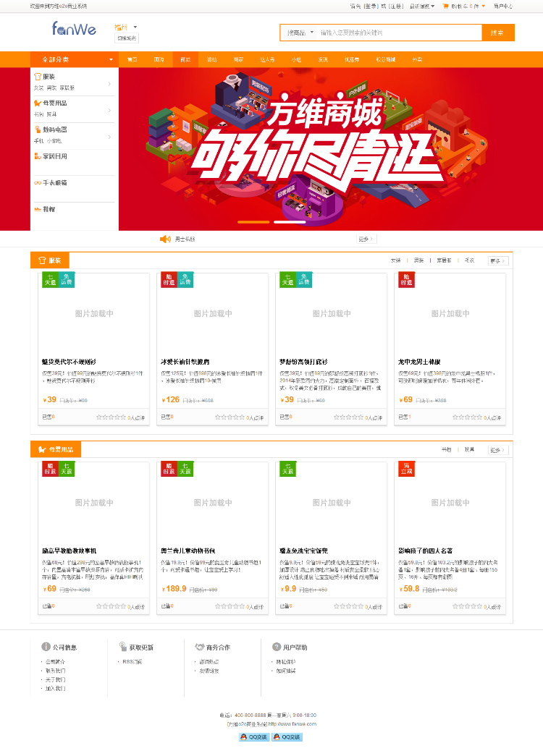Select the highlighted 商城 tab in navigation bar
The width and height of the screenshot is (543, 756).
(x=185, y=59)
